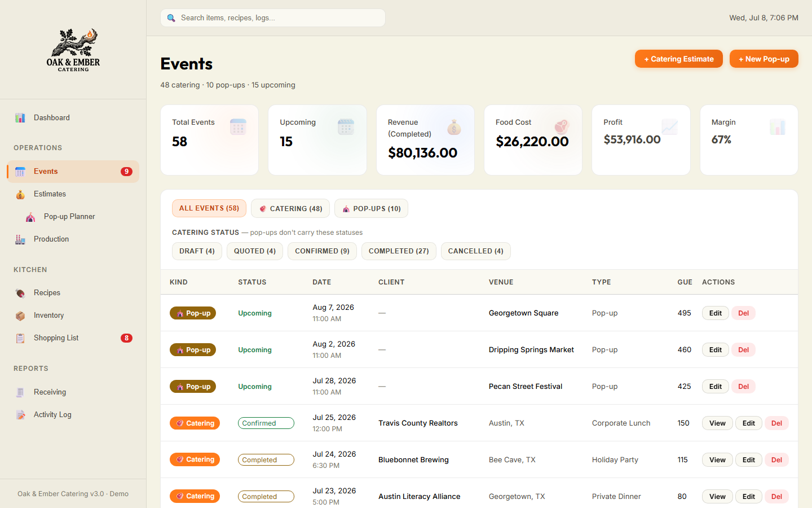This screenshot has width=812, height=508.
Task: Click the Completed status on Bluebonnet Brewing row
Action: coord(266,460)
